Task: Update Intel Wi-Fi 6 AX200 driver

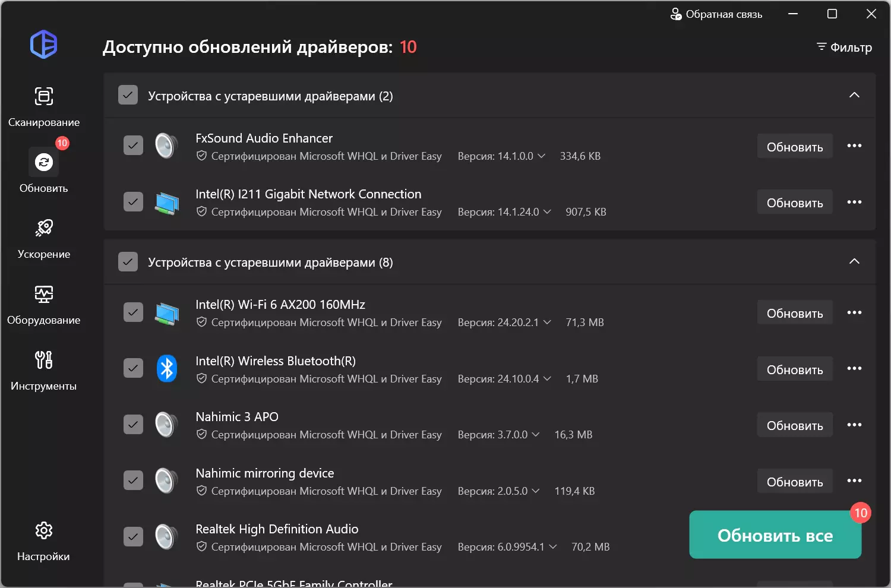Action: coord(795,313)
